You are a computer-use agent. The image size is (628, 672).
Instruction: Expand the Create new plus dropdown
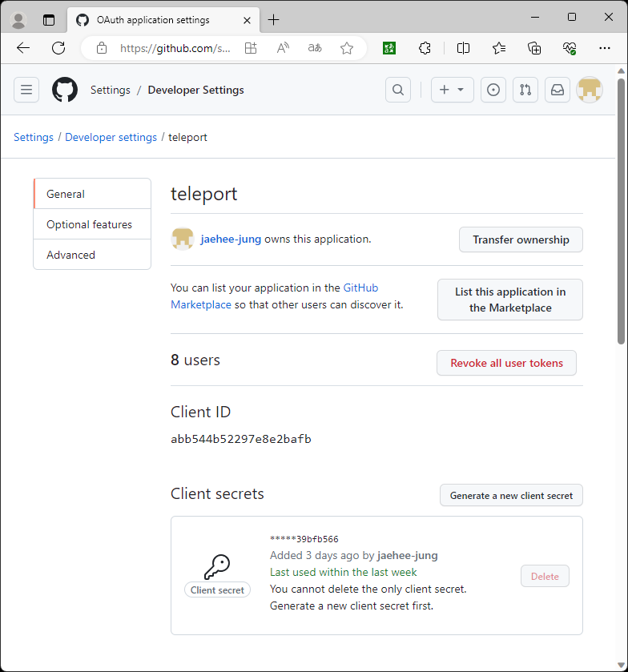[452, 90]
